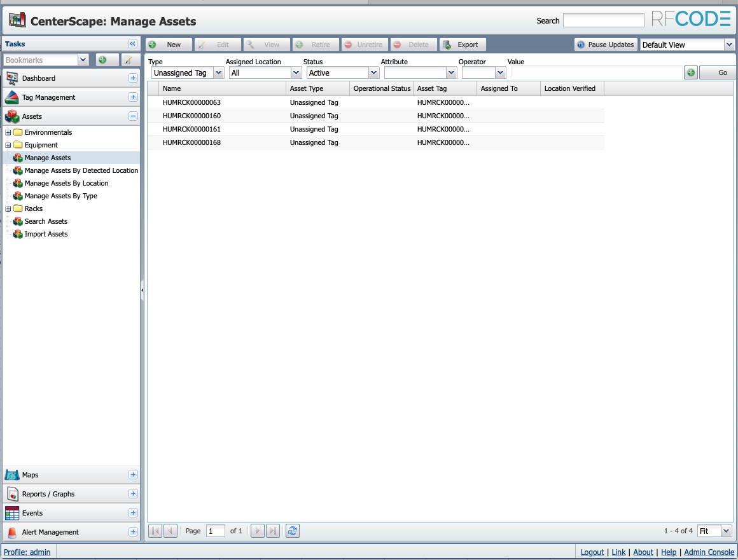
Task: Open the Bookmarks dropdown
Action: click(83, 60)
